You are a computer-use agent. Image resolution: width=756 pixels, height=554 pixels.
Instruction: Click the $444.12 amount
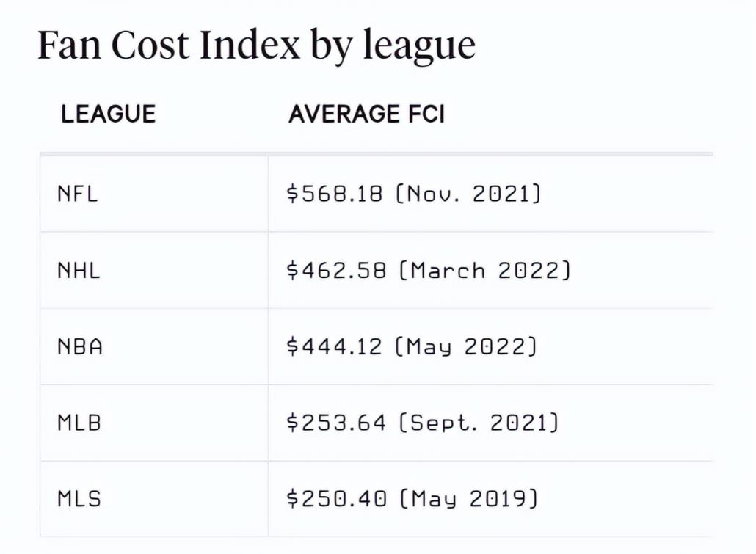tap(335, 346)
